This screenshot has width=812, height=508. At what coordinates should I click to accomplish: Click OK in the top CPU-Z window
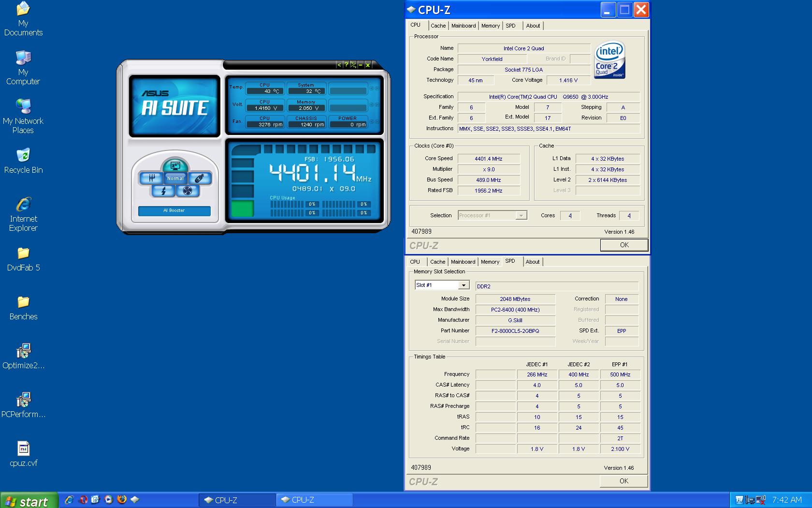[624, 245]
